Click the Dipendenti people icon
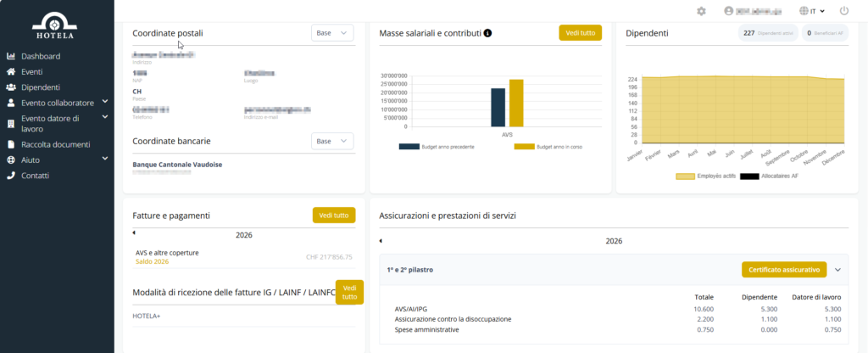 10,87
